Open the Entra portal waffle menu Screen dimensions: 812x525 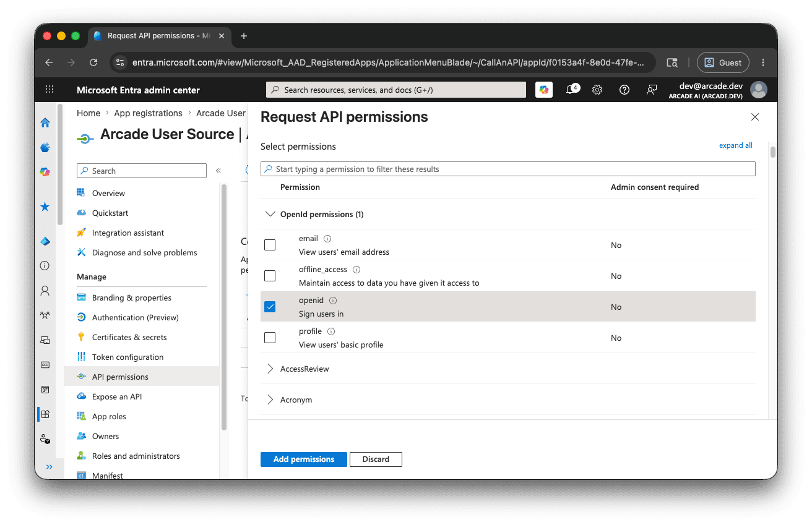(x=50, y=90)
